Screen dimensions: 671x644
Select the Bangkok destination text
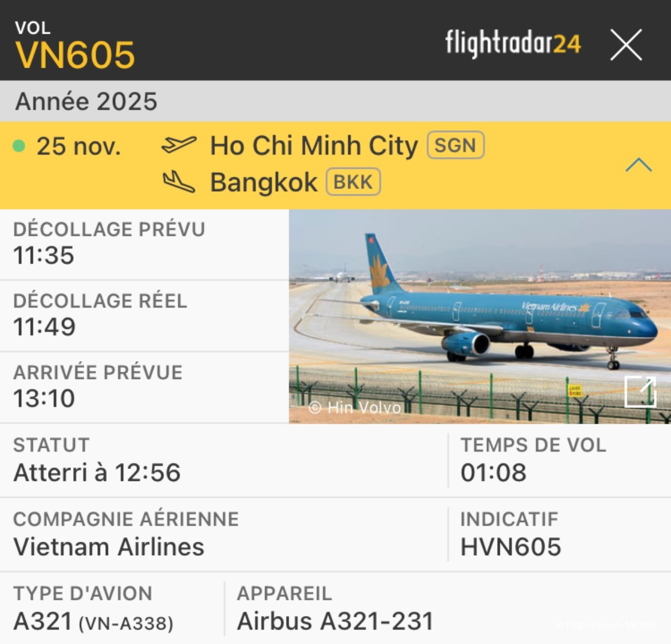click(263, 182)
